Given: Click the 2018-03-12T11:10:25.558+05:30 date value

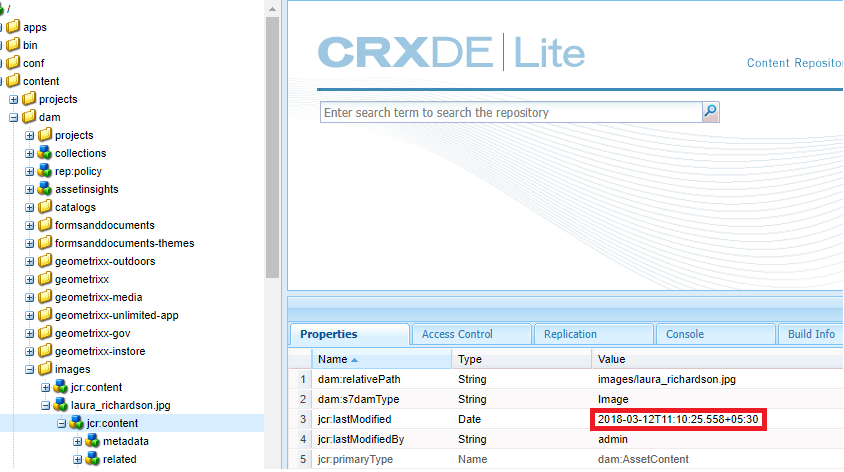Looking at the screenshot, I should coord(678,419).
